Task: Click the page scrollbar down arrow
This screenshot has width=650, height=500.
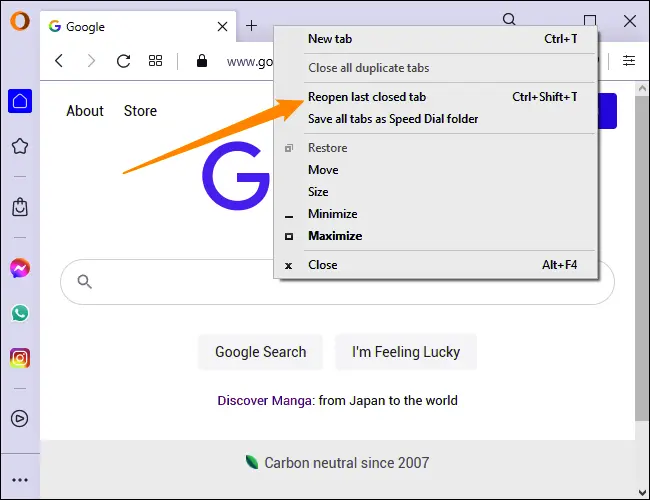Action: [642, 493]
